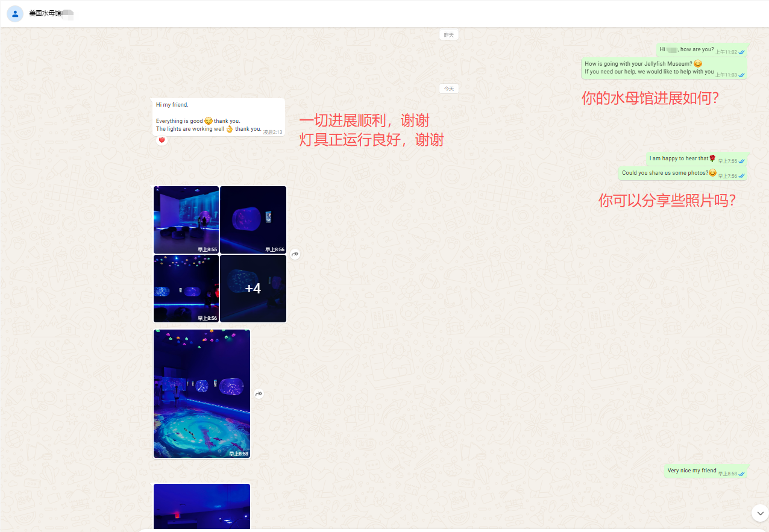The width and height of the screenshot is (769, 532).
Task: Select the 'Hi my friend' received message
Action: (x=218, y=117)
